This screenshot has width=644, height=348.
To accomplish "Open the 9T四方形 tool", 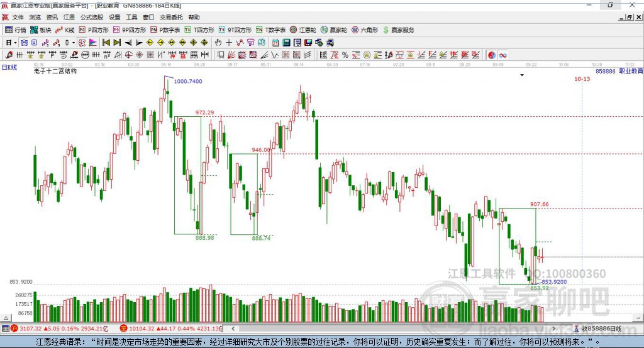I will [x=235, y=30].
